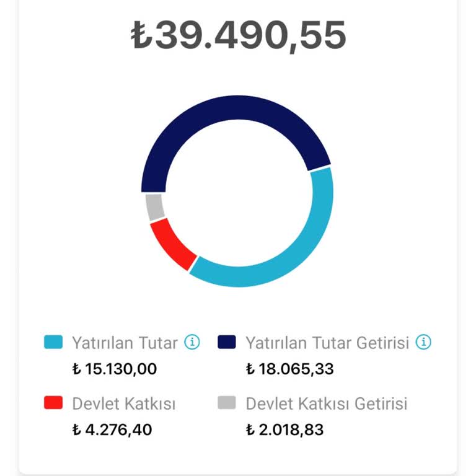Tap the Yatırılan Tutar Getirisi label

(327, 343)
